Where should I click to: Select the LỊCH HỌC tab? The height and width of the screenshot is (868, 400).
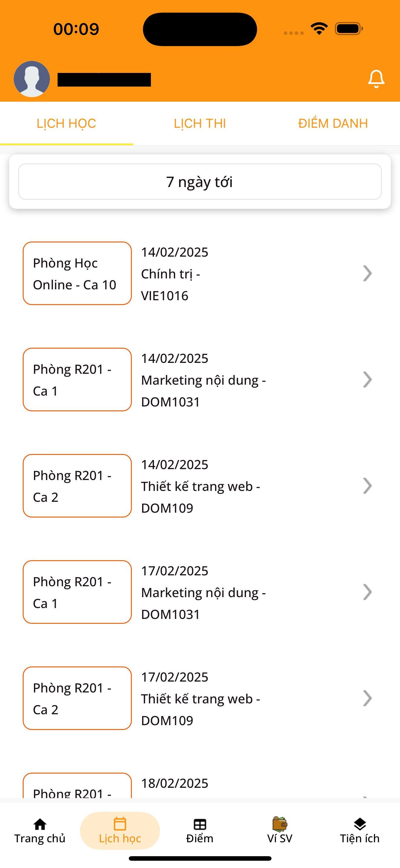[x=66, y=123]
